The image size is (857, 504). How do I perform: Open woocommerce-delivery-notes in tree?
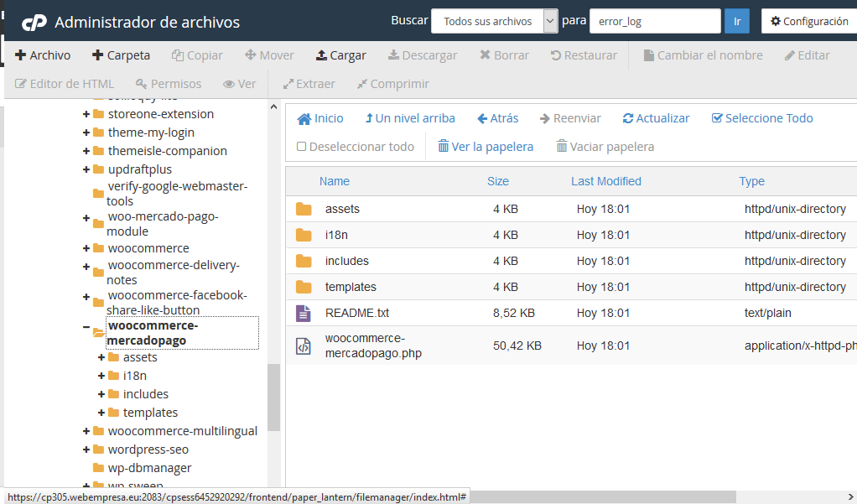click(x=173, y=273)
